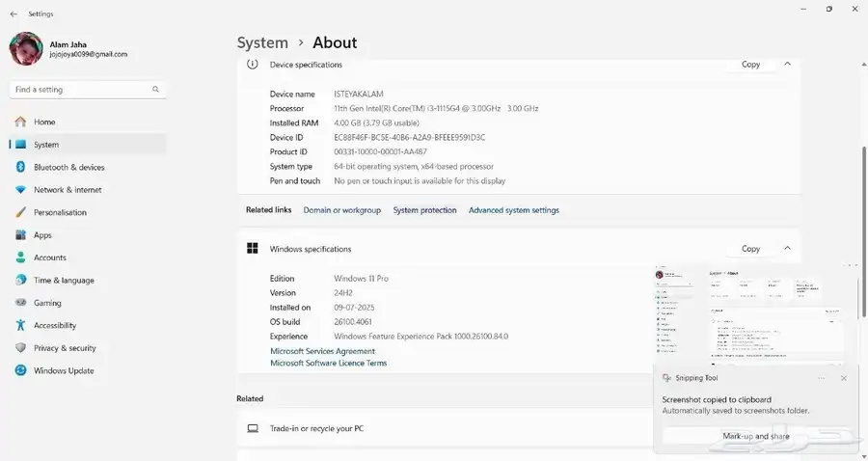Open Gaming settings
The image size is (868, 461).
88,303
